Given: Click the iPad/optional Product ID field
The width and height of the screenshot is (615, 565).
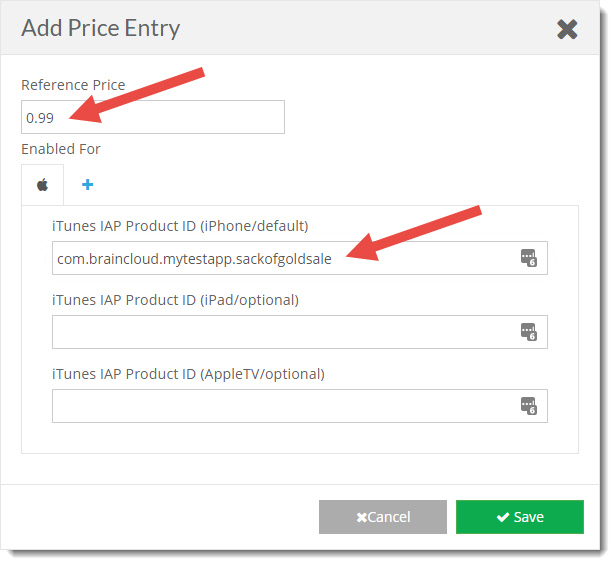Looking at the screenshot, I should click(280, 332).
